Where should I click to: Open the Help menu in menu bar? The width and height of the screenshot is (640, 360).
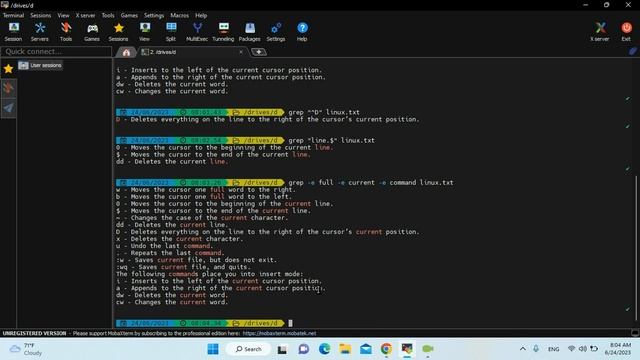[x=201, y=16]
